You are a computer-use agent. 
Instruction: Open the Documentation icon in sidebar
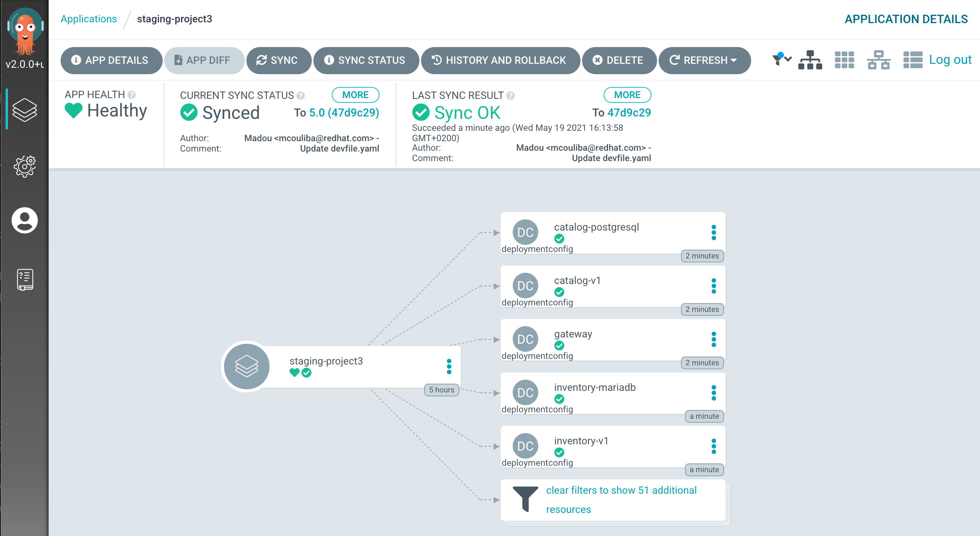pos(25,279)
